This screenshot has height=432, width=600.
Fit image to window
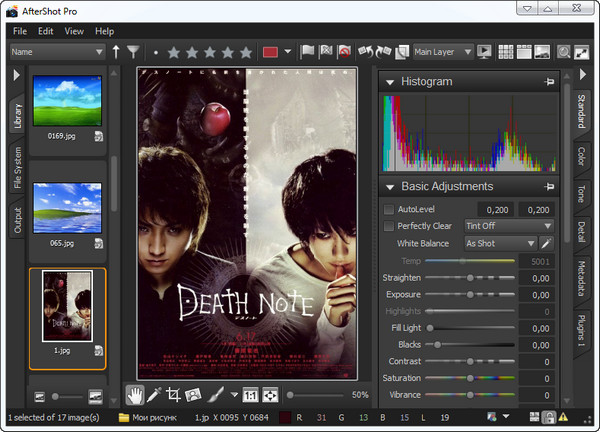[270, 395]
